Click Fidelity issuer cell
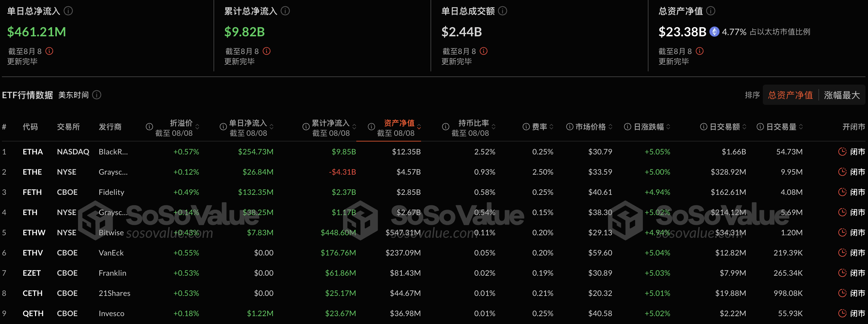This screenshot has height=324, width=868. (x=112, y=192)
